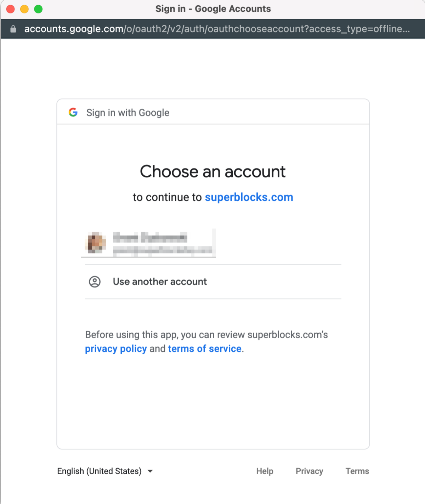Open the Privacy link in the footer
The width and height of the screenshot is (425, 504).
point(309,471)
